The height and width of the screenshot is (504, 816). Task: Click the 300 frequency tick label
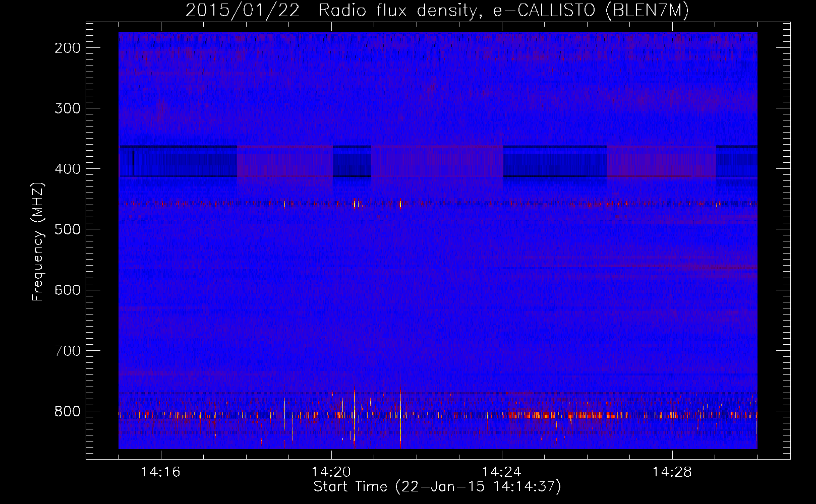click(67, 108)
